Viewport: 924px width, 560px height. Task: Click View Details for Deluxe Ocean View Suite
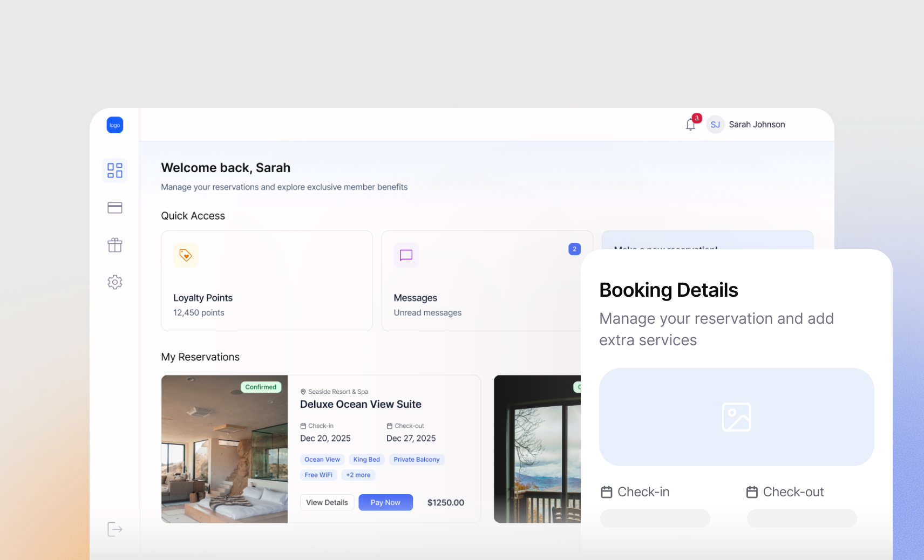(327, 502)
